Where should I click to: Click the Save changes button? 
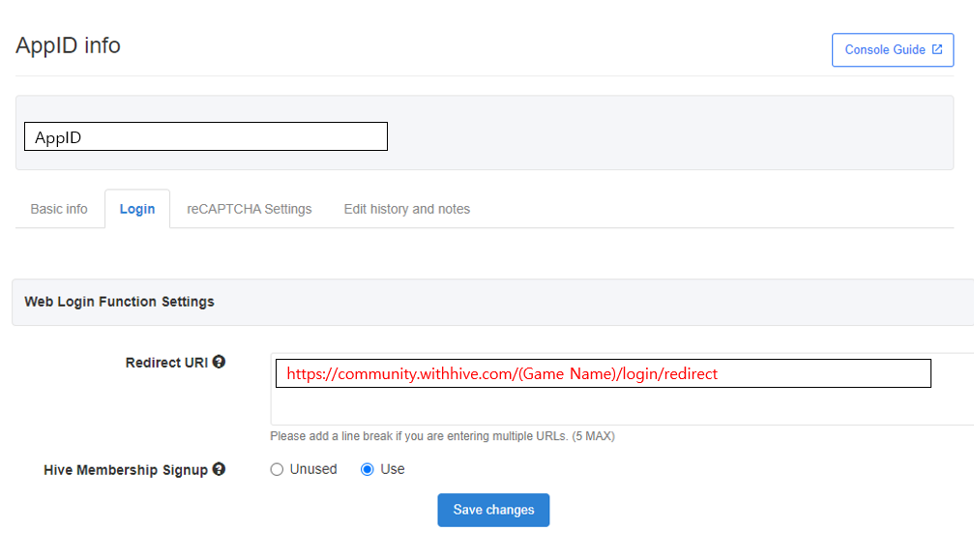click(x=493, y=510)
